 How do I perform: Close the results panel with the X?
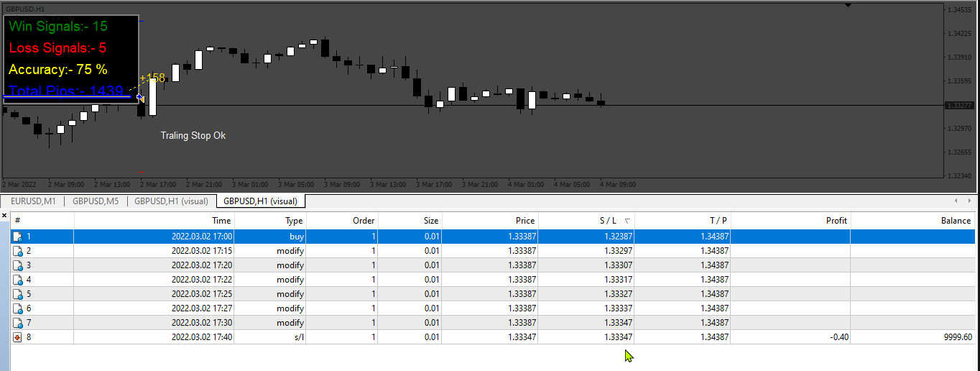(4, 215)
